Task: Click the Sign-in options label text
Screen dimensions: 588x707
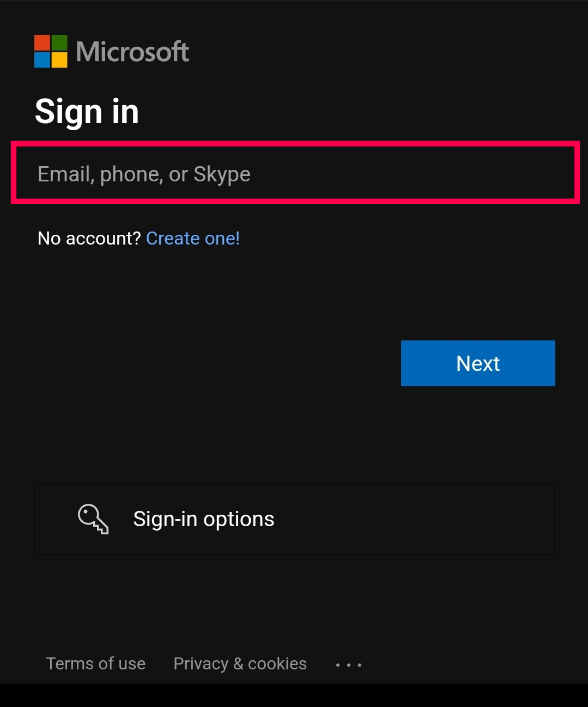Action: [x=204, y=519]
